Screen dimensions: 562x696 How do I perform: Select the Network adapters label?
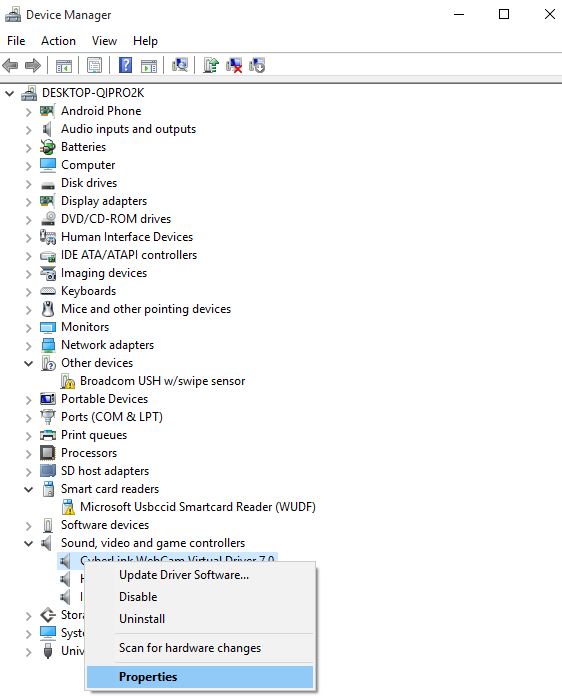point(107,345)
